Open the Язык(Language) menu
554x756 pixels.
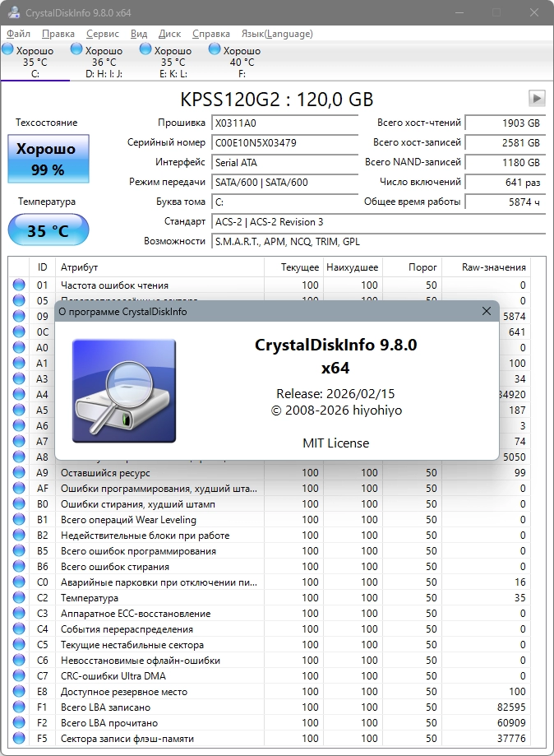[x=277, y=34]
